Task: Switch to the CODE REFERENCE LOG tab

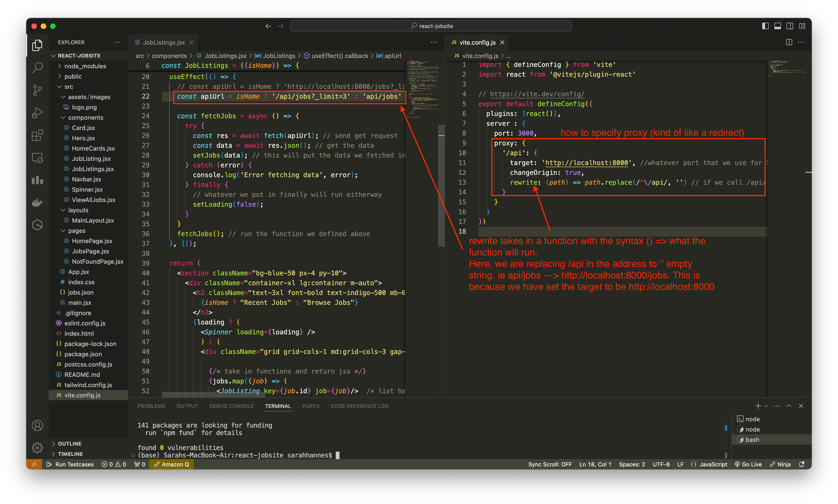Action: click(x=359, y=406)
